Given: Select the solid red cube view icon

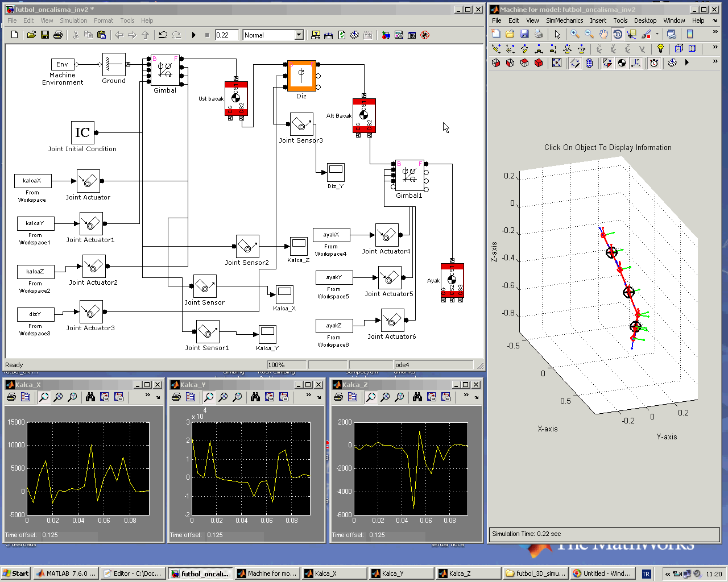Looking at the screenshot, I should click(x=539, y=63).
